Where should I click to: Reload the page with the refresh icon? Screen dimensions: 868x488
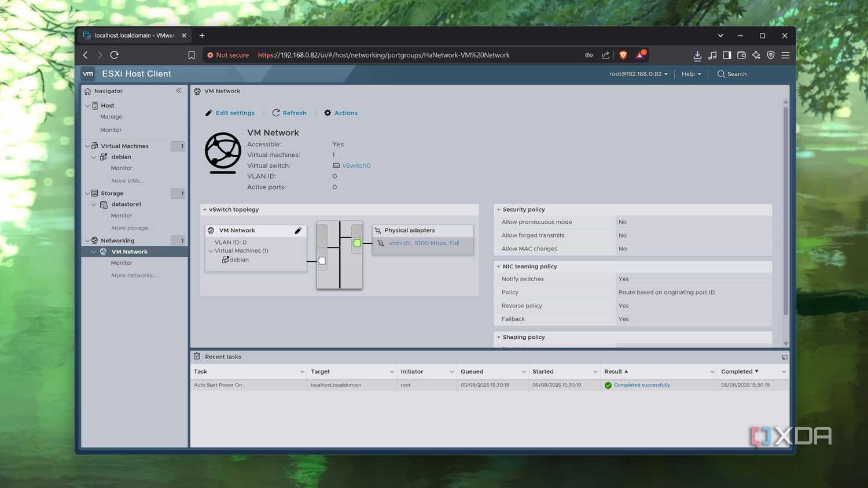coord(115,55)
